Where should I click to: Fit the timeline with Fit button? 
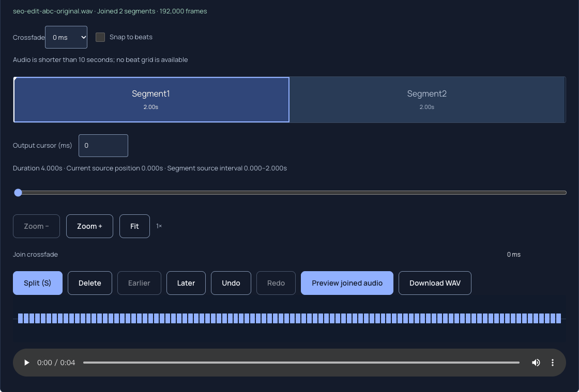[134, 226]
